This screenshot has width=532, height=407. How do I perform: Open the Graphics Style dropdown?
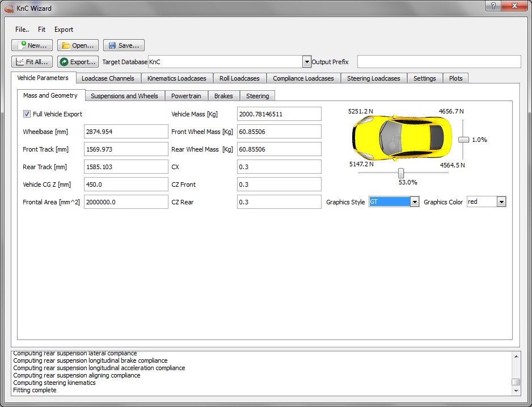415,202
